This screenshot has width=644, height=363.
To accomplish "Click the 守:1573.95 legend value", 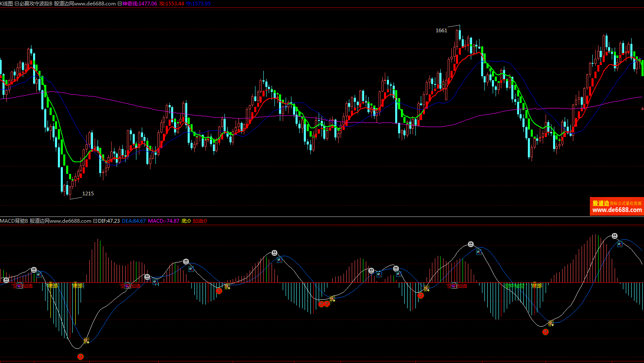I will [x=198, y=4].
